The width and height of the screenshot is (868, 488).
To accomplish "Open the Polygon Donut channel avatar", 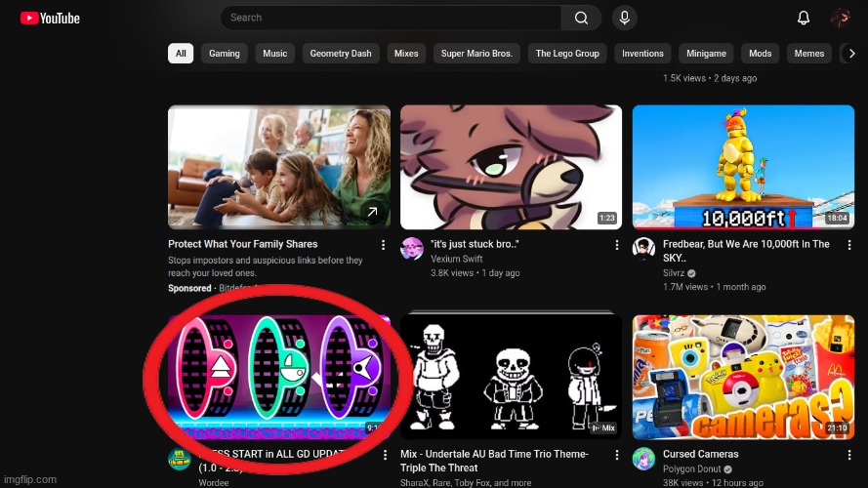I will tap(643, 459).
